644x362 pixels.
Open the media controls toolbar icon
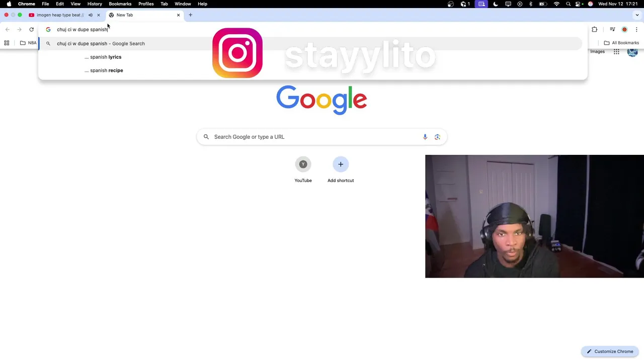pyautogui.click(x=612, y=30)
